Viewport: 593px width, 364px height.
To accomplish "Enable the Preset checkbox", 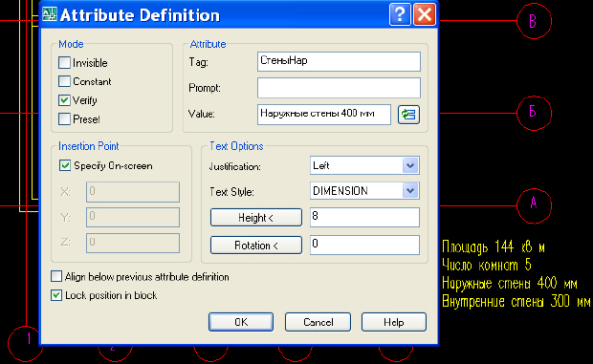I will click(64, 118).
